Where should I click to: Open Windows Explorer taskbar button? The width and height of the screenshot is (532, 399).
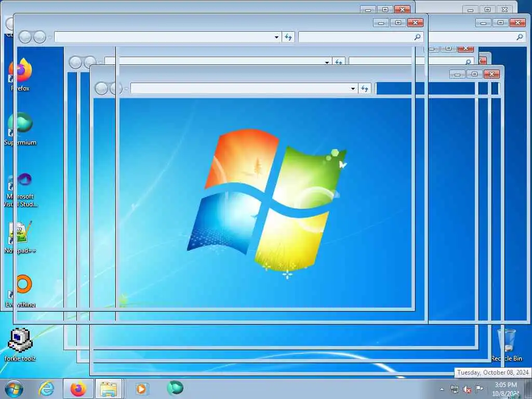[109, 389]
